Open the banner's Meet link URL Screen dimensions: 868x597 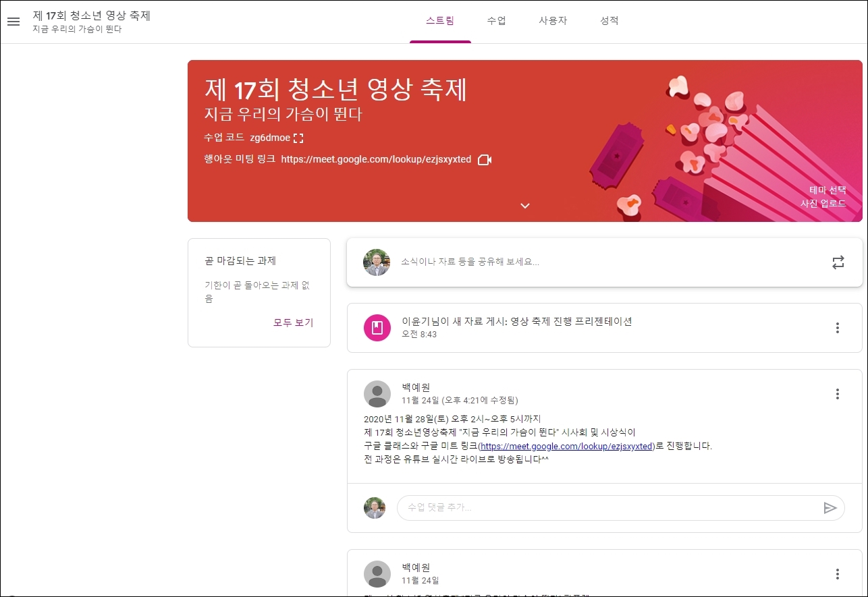tap(376, 160)
